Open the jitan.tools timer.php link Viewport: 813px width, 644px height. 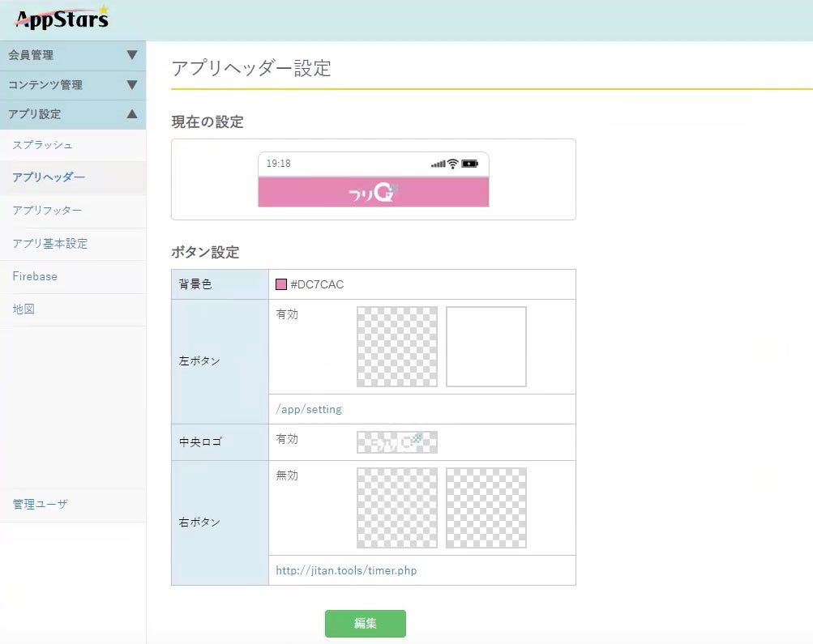tap(346, 571)
